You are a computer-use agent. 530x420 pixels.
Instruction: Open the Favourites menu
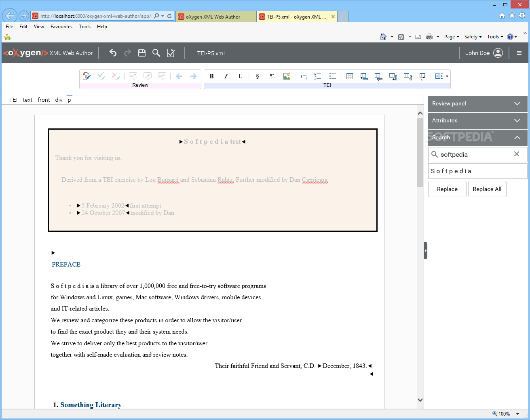tap(61, 27)
